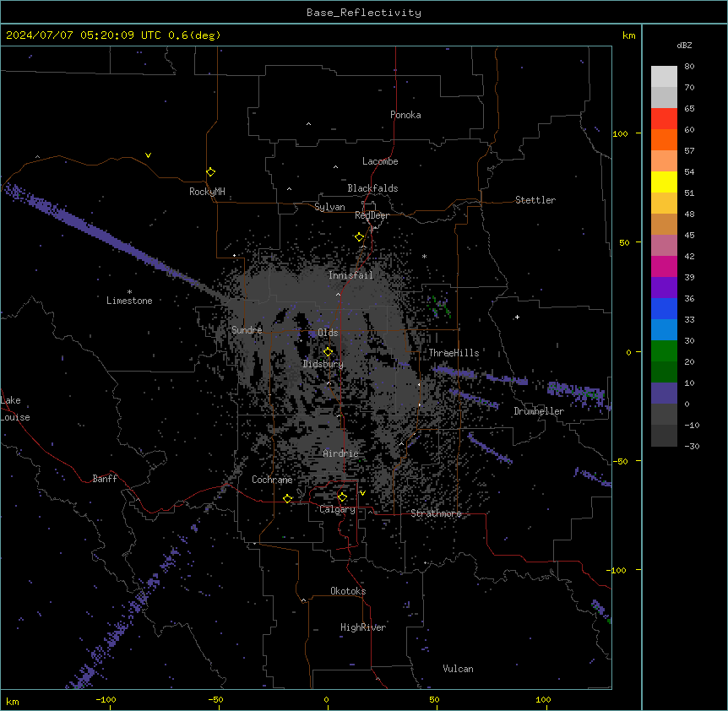728x711 pixels.
Task: Click the km unit label by the timestamp
Action: pos(629,35)
